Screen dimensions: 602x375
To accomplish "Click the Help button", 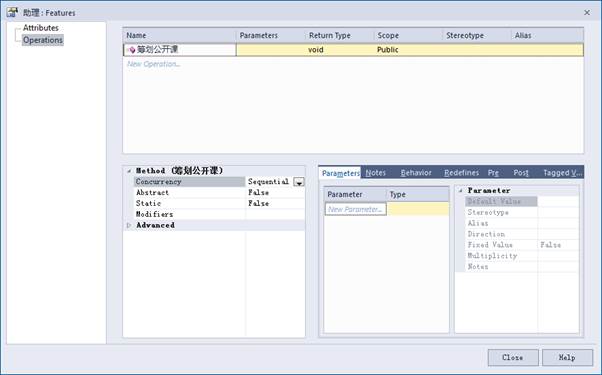I will tap(567, 357).
